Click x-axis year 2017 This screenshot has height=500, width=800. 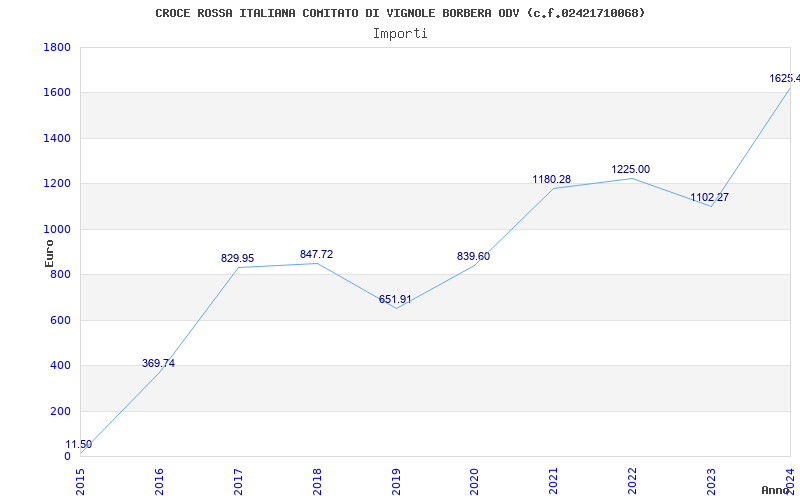click(x=238, y=482)
